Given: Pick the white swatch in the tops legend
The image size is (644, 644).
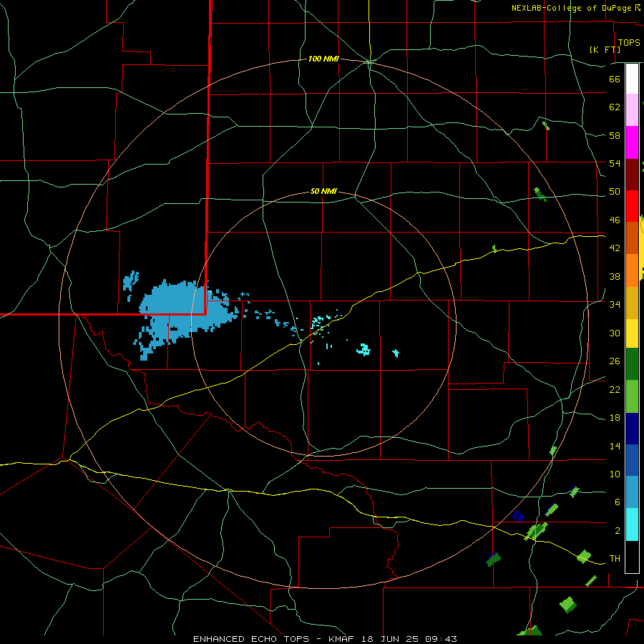Looking at the screenshot, I should (632, 79).
